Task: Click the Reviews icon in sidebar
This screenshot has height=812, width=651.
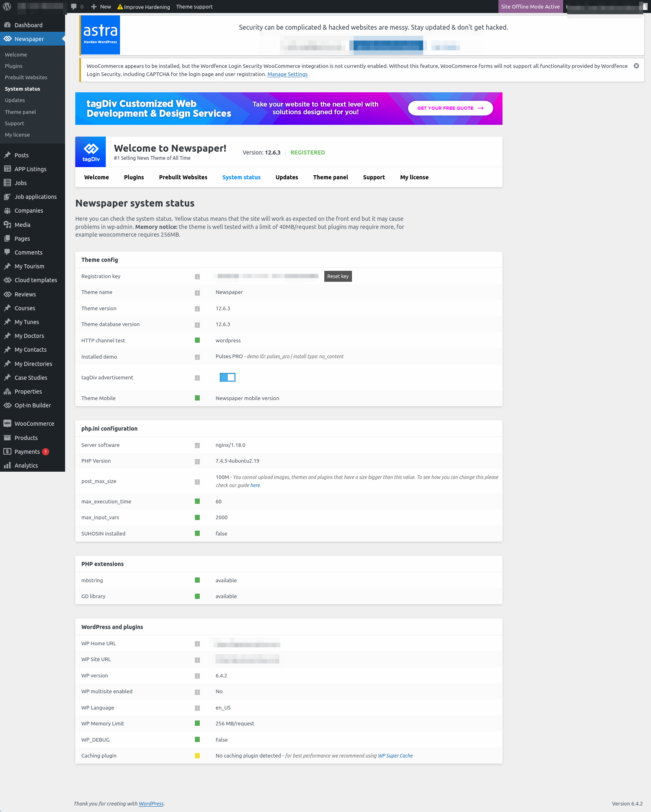Action: coord(7,294)
